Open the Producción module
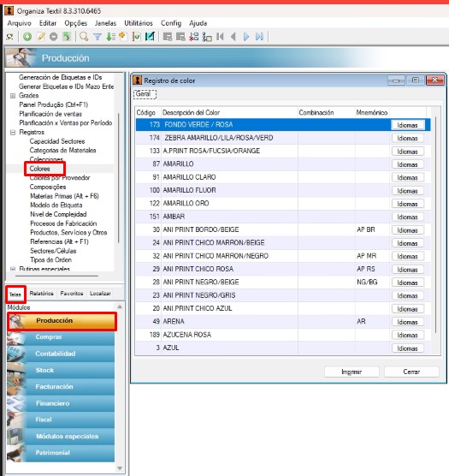Screen dimensions: 449x476 [62, 321]
